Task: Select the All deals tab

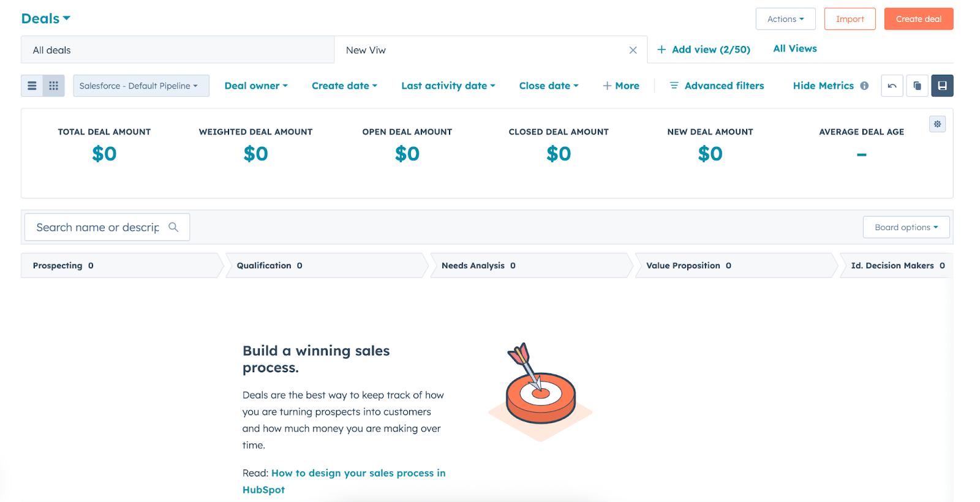Action: pyautogui.click(x=178, y=50)
